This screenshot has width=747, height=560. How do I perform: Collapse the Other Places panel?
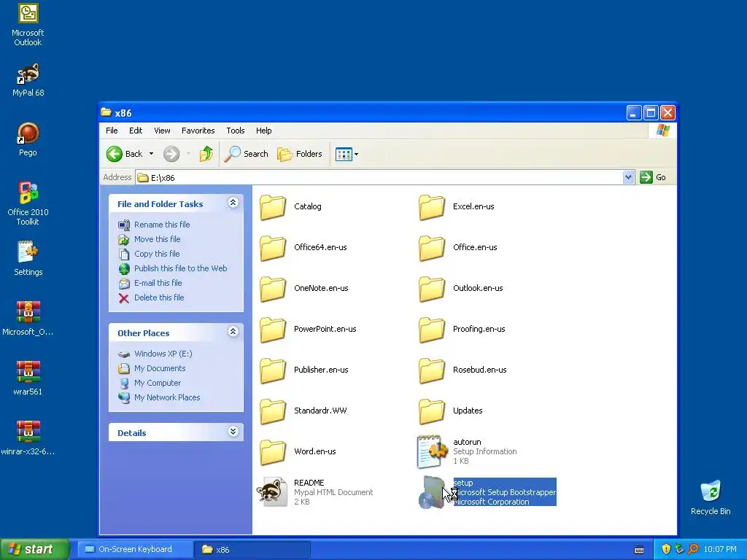233,332
